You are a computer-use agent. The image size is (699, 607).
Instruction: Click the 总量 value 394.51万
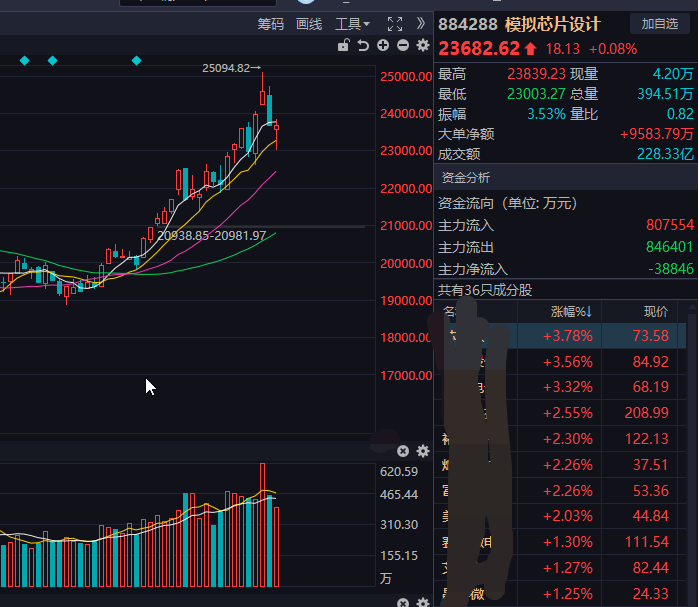[x=665, y=94]
